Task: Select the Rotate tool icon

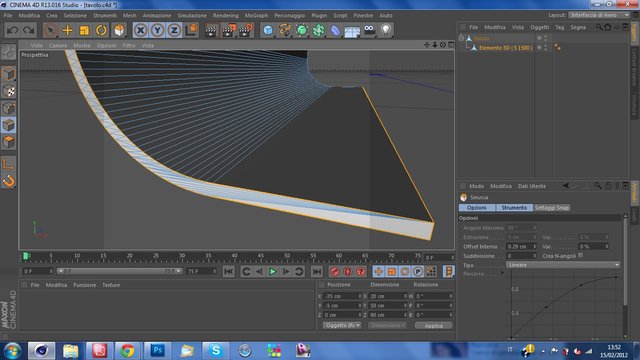Action: (x=101, y=30)
